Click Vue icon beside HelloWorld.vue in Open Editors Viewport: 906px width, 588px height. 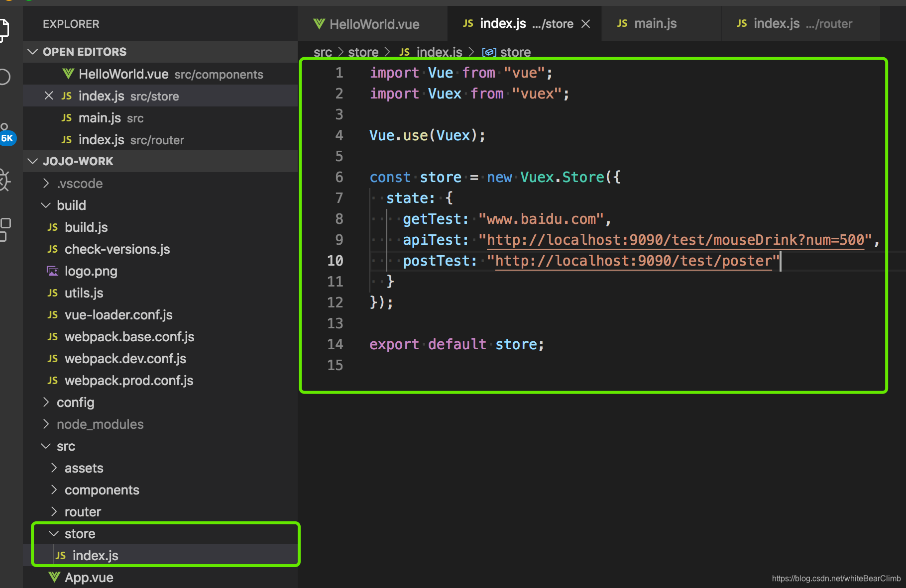68,74
